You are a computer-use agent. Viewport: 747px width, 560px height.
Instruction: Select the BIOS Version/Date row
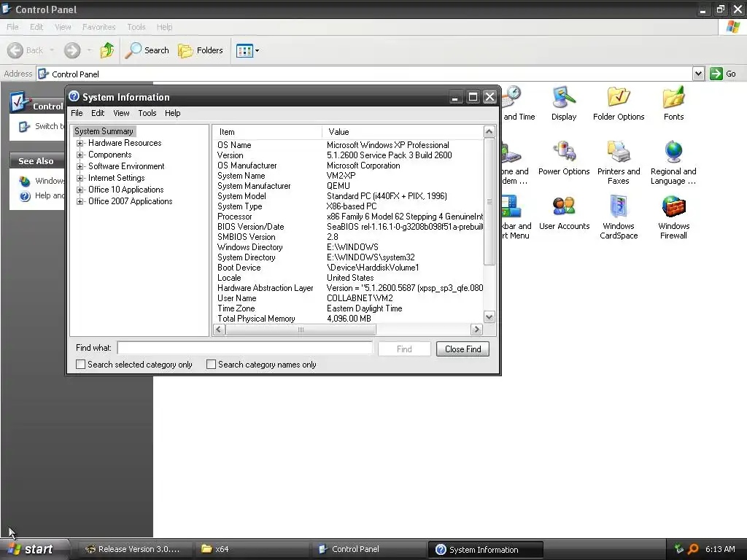[348, 227]
